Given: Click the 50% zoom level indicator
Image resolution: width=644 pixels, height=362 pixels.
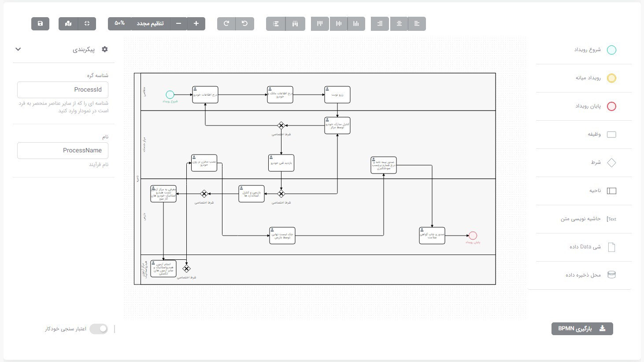Looking at the screenshot, I should (x=119, y=24).
